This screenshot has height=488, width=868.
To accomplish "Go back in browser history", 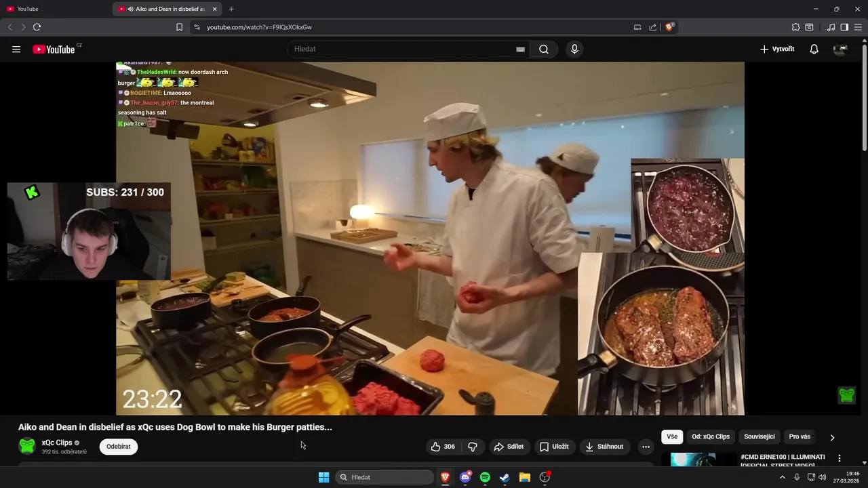I will click(x=9, y=27).
